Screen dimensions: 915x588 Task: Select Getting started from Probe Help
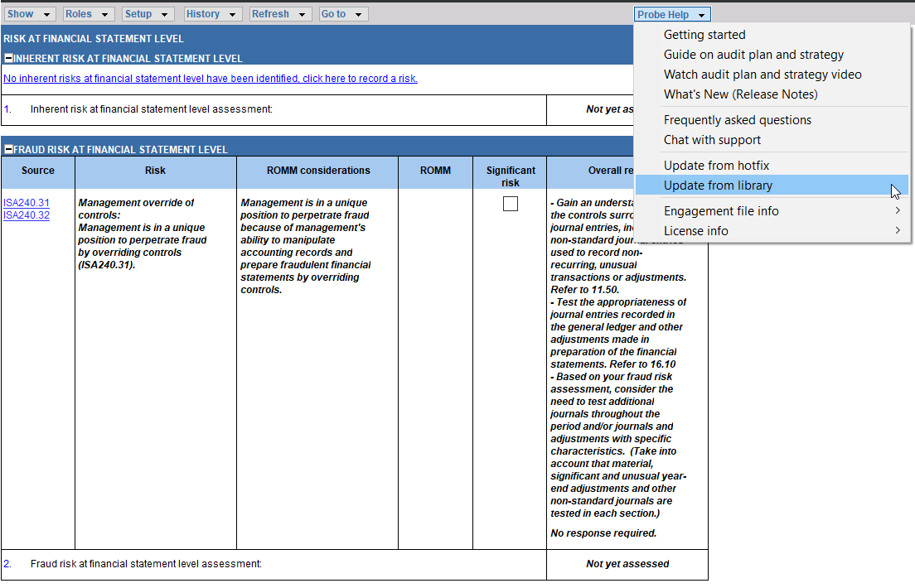click(772, 35)
